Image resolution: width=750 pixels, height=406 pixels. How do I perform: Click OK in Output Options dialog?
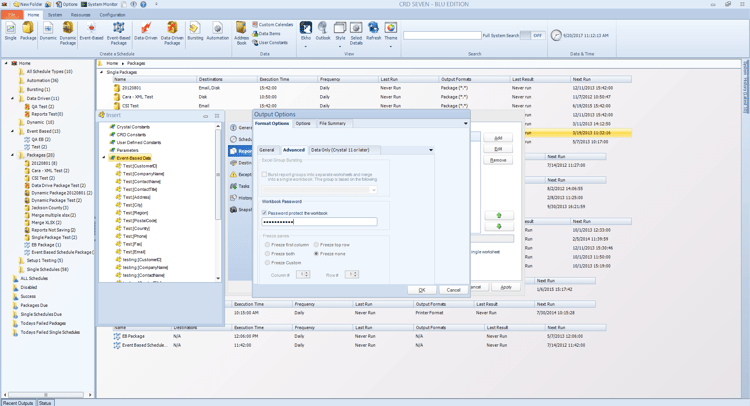point(422,290)
